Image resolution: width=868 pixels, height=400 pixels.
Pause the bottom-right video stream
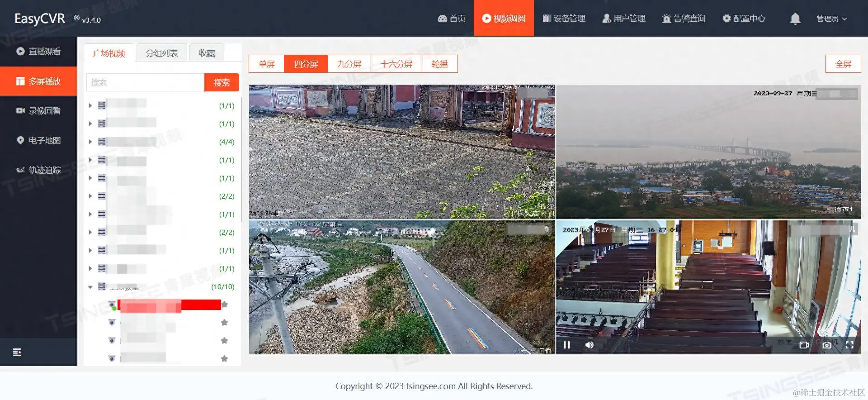[x=566, y=345]
